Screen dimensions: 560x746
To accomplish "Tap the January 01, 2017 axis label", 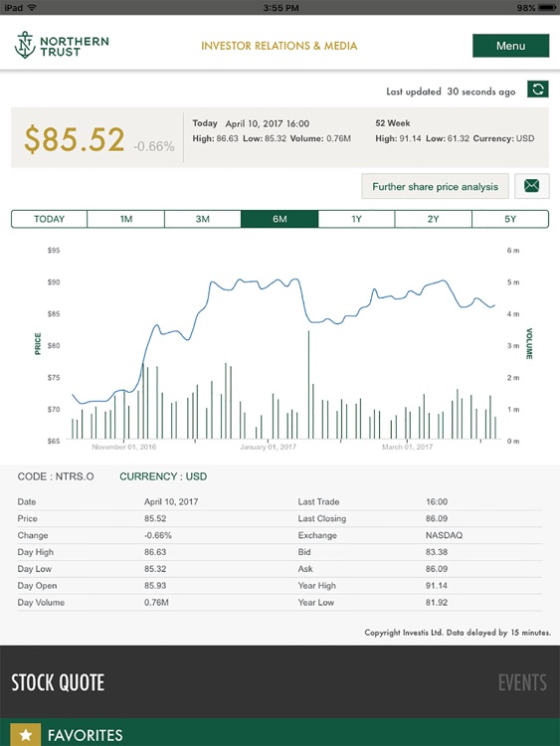I will point(268,447).
